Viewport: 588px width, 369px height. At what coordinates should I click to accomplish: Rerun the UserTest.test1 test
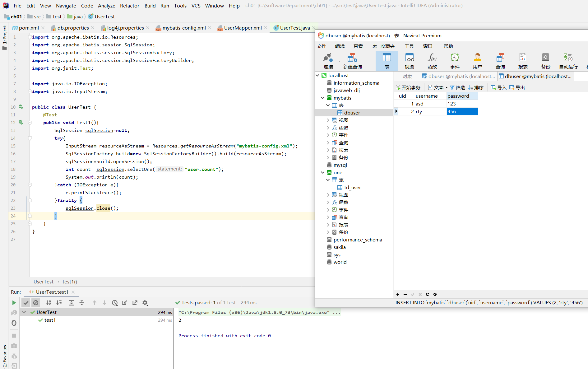[x=14, y=303]
